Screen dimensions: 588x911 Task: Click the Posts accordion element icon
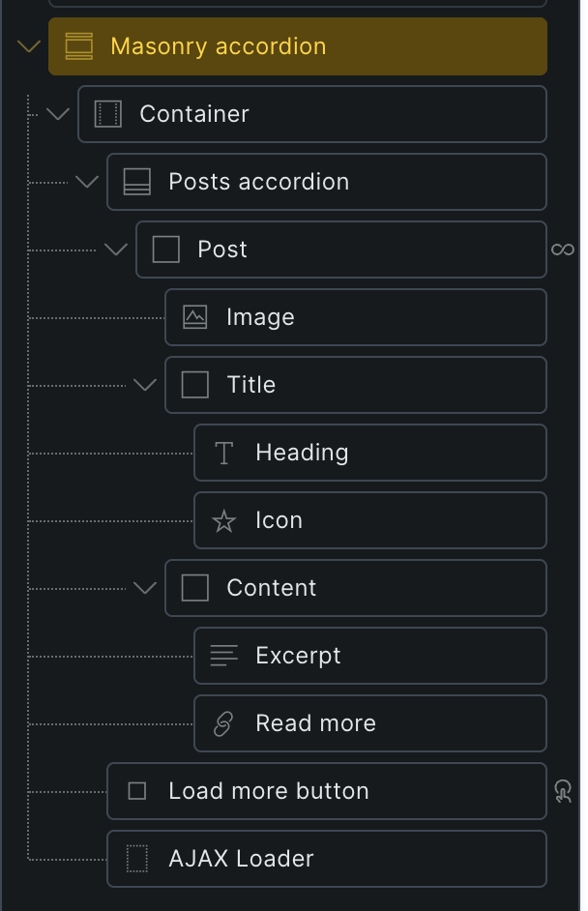[x=137, y=182]
